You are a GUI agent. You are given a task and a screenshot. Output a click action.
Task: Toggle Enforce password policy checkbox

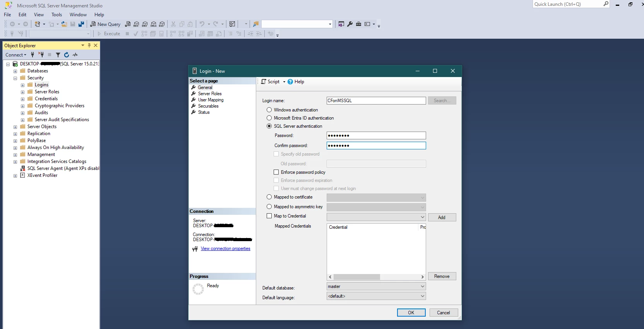click(x=276, y=172)
